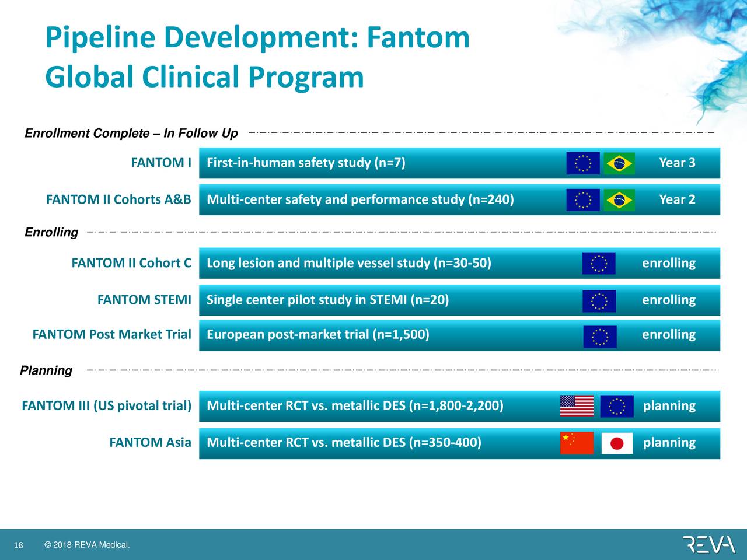Click 'Multi-center safety and performance study (n=240)'

[360, 200]
